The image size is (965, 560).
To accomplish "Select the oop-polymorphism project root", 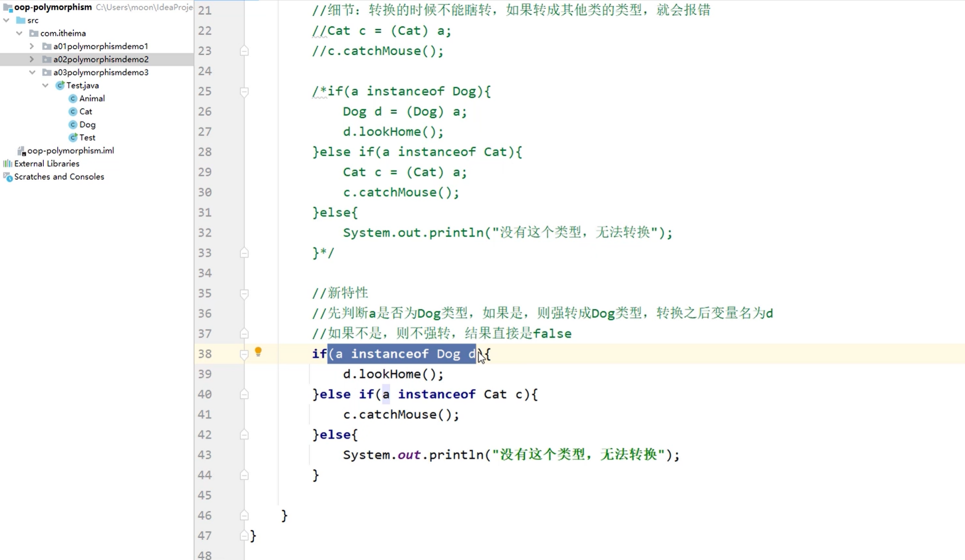I will pyautogui.click(x=53, y=7).
